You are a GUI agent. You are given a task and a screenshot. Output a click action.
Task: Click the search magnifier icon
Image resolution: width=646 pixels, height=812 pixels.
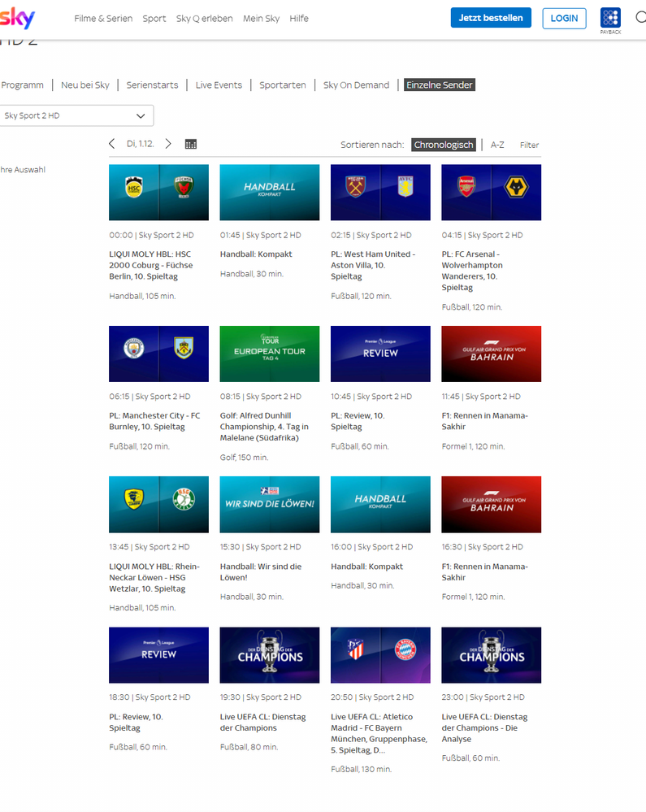tap(641, 18)
